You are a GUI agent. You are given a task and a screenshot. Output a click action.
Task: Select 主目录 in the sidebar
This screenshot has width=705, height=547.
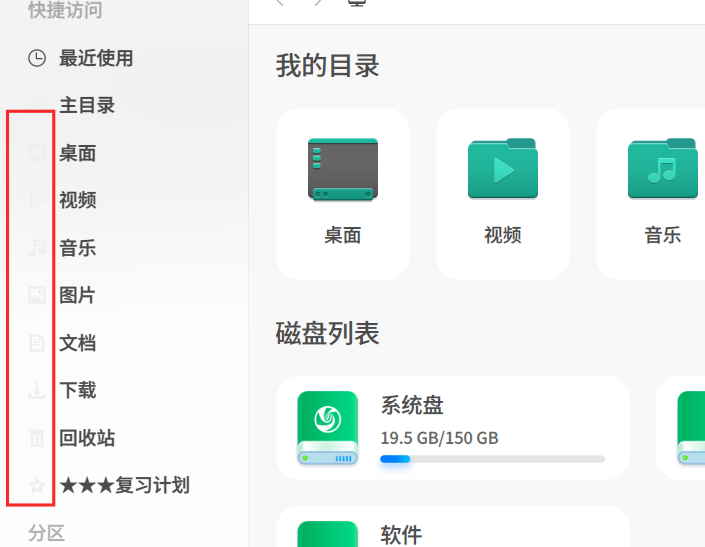point(87,106)
